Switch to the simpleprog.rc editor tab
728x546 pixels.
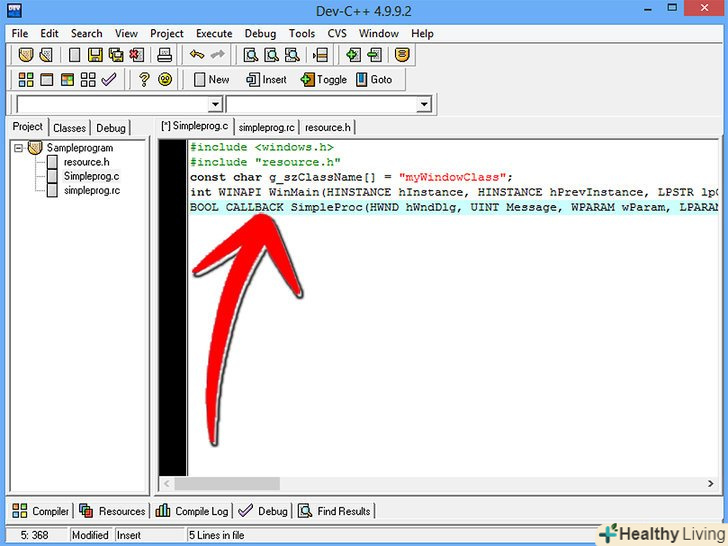(266, 127)
